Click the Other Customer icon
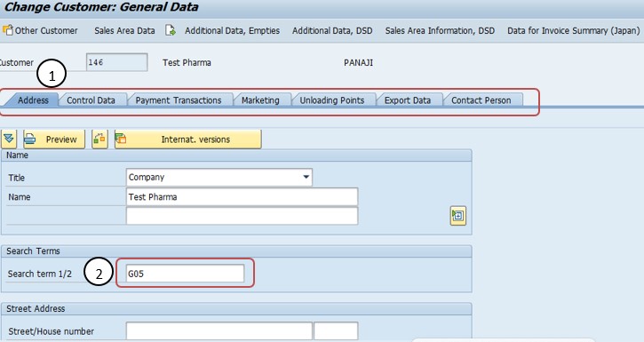Image resolution: width=644 pixels, height=342 pixels. pyautogui.click(x=7, y=30)
